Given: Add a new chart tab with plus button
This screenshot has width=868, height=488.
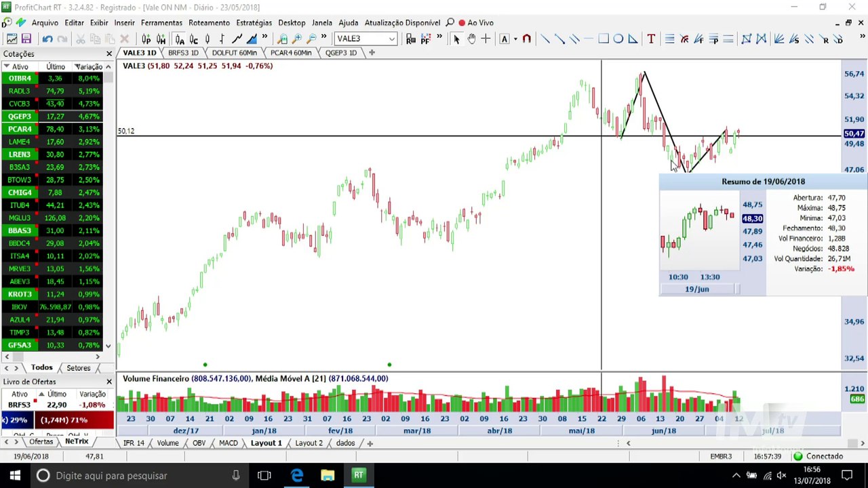Looking at the screenshot, I should (x=372, y=53).
